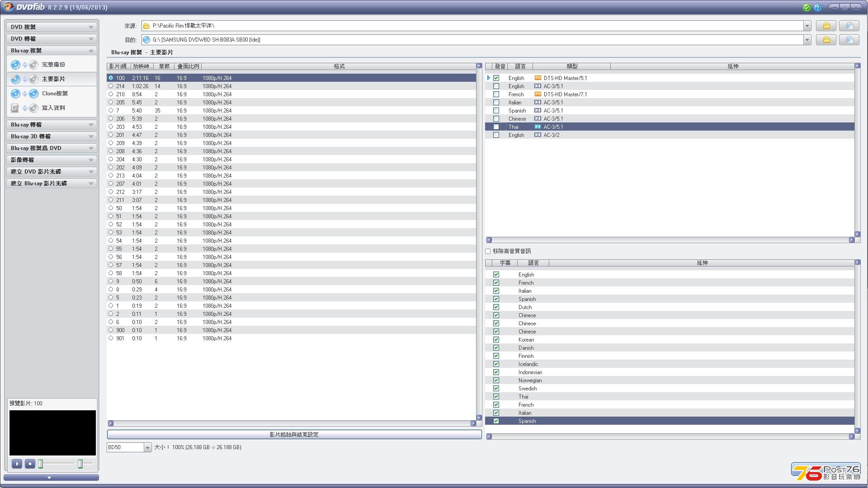Select title 210 radio button
The image size is (868, 488).
[110, 94]
